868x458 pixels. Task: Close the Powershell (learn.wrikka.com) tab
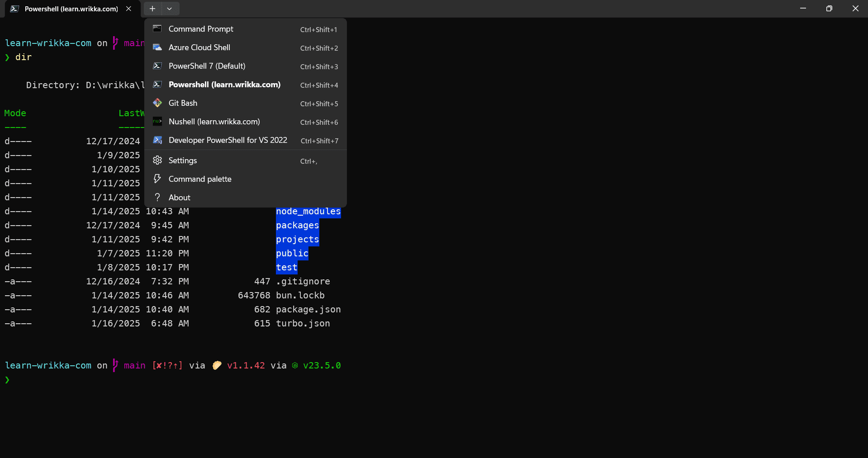(129, 9)
